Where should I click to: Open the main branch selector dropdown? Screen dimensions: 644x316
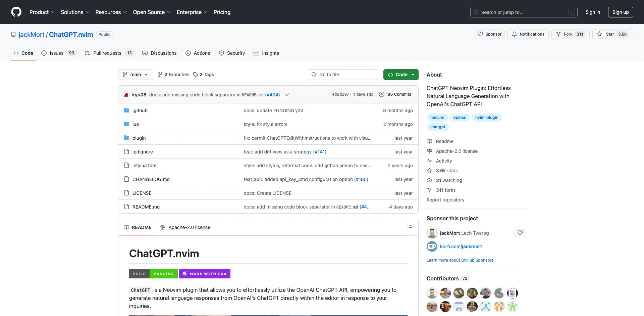pyautogui.click(x=136, y=75)
